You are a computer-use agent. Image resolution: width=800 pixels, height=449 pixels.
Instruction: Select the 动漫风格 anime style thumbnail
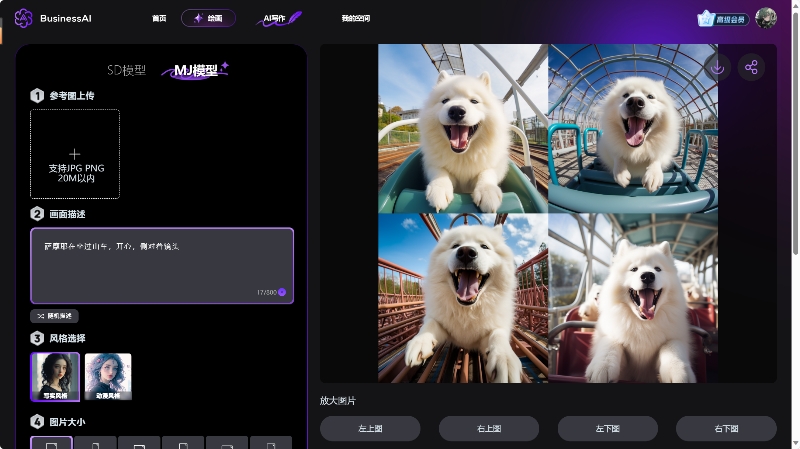click(x=108, y=376)
